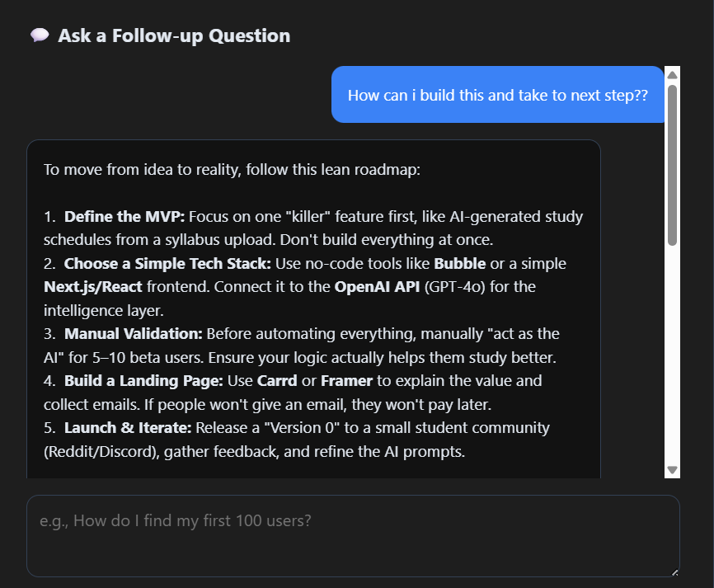Click the "Manual Validation:" step title
The height and width of the screenshot is (588, 714).
133,334
